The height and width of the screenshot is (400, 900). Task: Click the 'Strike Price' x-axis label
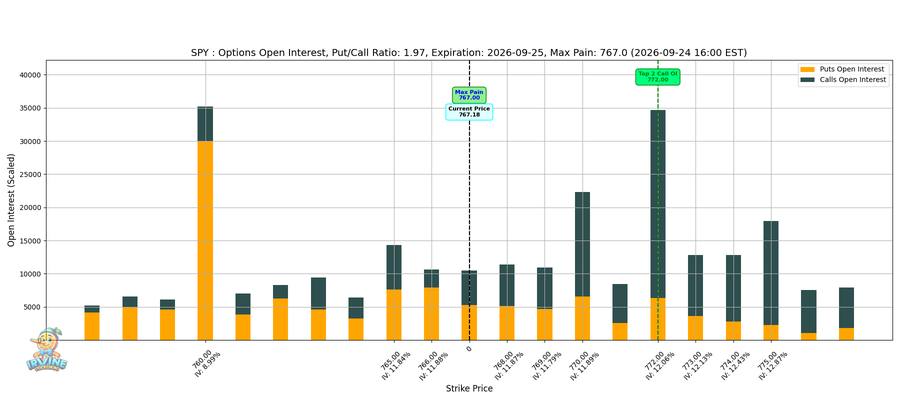coord(469,389)
